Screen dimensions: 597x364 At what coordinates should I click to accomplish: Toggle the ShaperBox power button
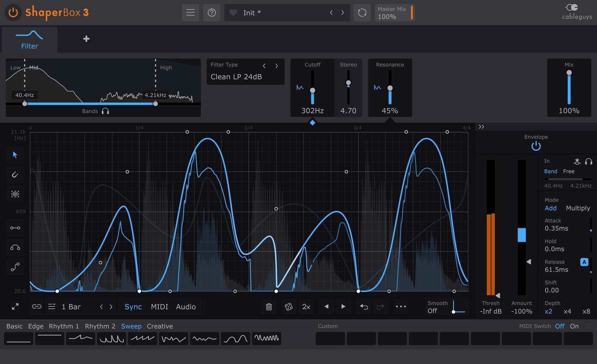(12, 12)
